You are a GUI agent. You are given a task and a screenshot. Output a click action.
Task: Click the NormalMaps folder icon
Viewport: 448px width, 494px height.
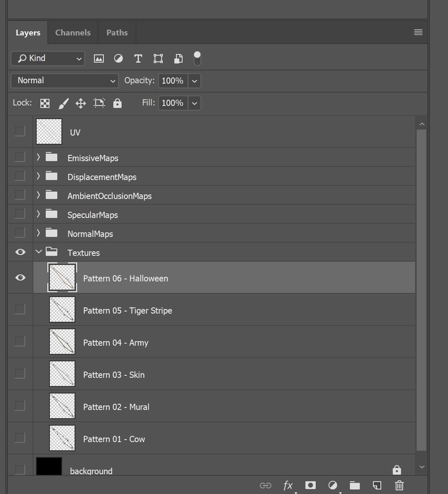pos(51,233)
